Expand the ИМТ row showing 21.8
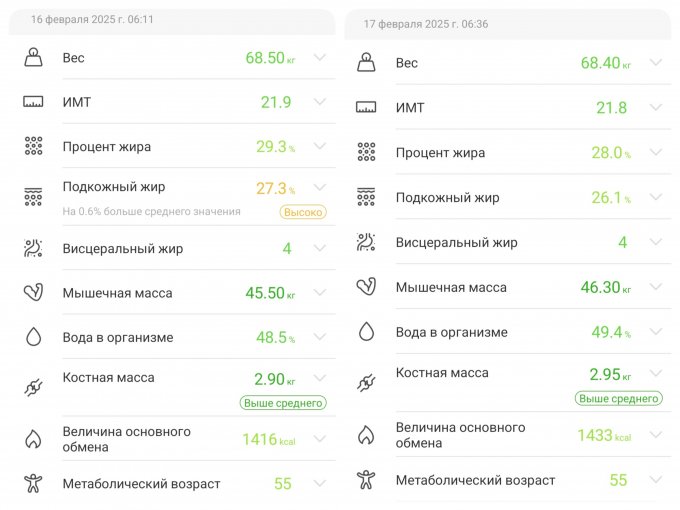The width and height of the screenshot is (680, 510). click(x=655, y=107)
